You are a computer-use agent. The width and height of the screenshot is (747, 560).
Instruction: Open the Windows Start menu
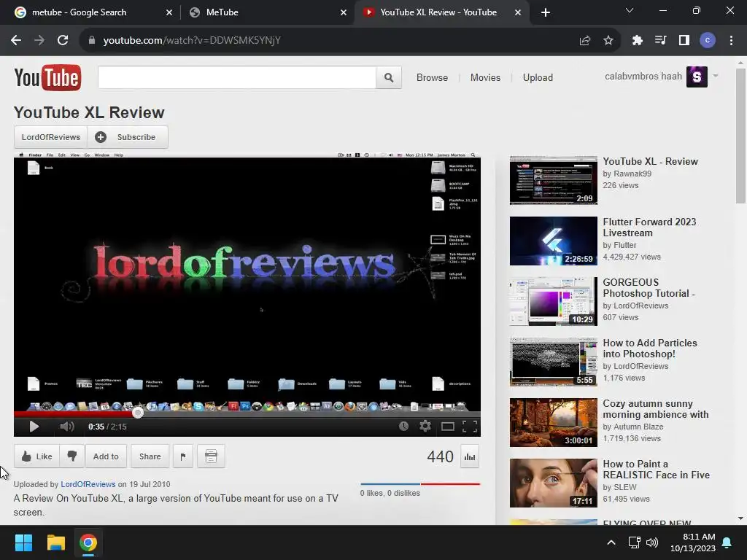(23, 542)
